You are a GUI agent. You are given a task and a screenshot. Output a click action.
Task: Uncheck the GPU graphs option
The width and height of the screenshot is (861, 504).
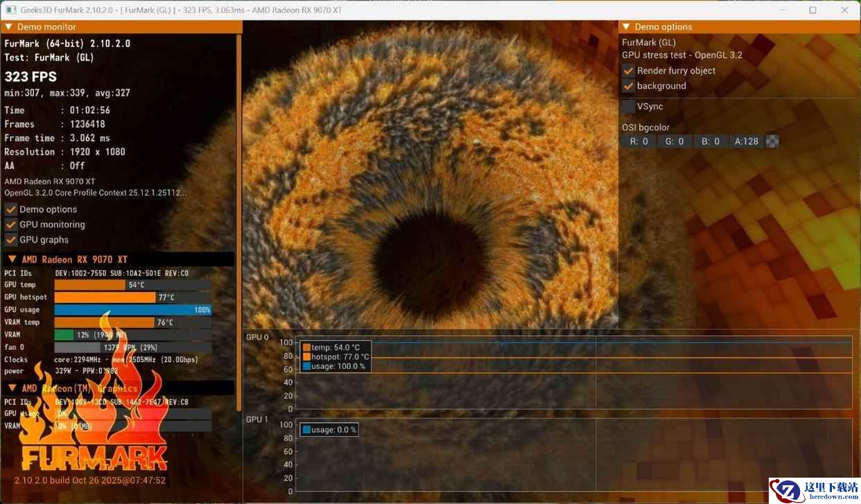[x=11, y=240]
